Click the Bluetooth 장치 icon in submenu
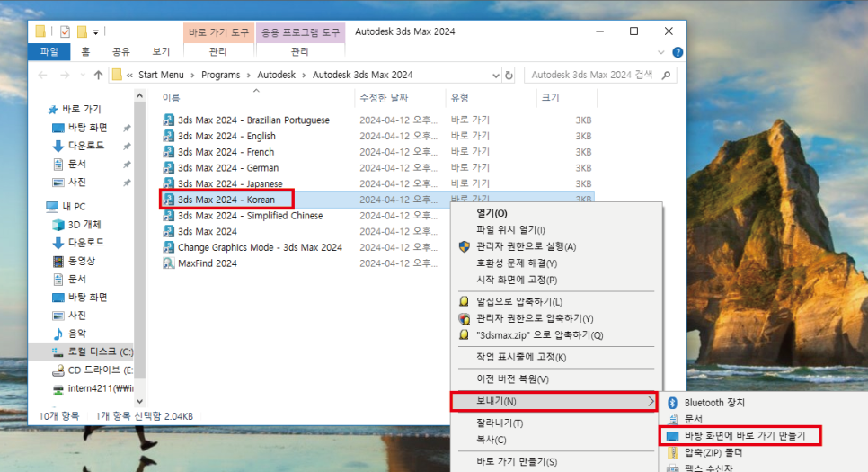868x472 pixels. [673, 403]
